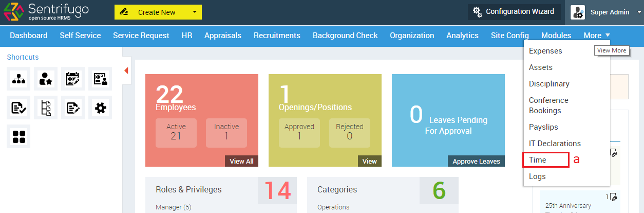
Task: Expand the Create New dropdown arrow
Action: [x=194, y=12]
